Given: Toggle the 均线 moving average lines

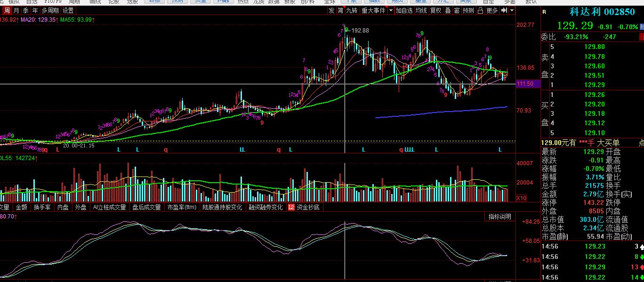Looking at the screenshot, I should coord(421,10).
